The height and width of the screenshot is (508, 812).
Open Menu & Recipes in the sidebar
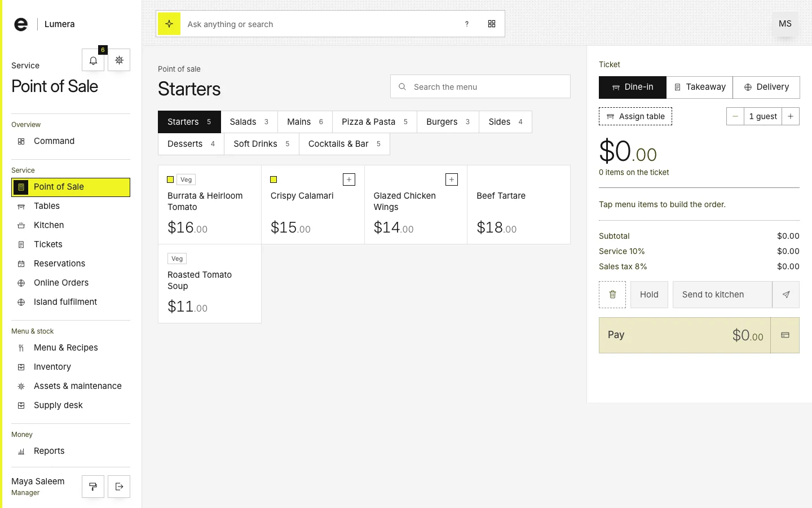point(70,348)
